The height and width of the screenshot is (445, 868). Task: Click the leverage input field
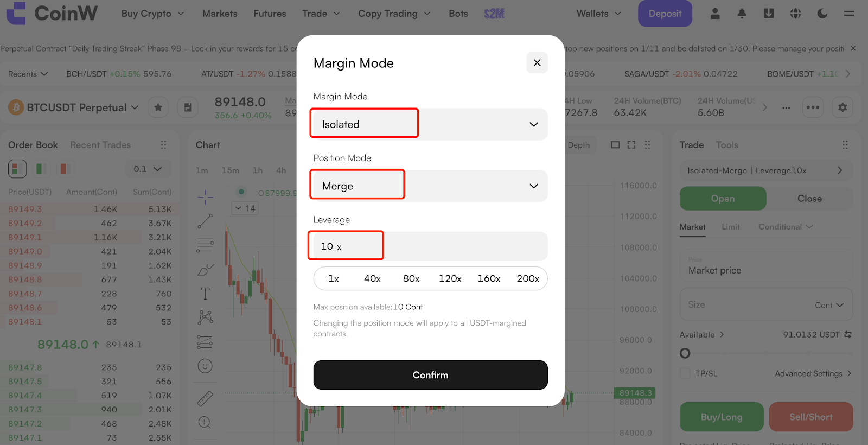[x=430, y=246]
